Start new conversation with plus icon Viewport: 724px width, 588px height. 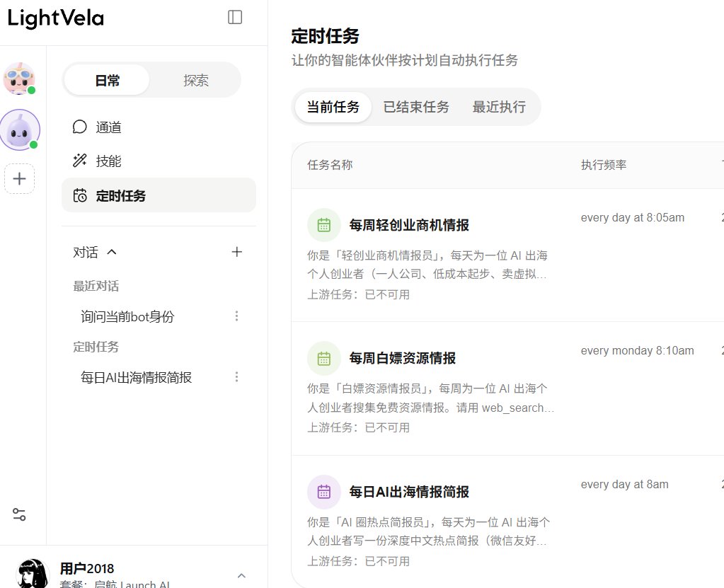point(237,252)
